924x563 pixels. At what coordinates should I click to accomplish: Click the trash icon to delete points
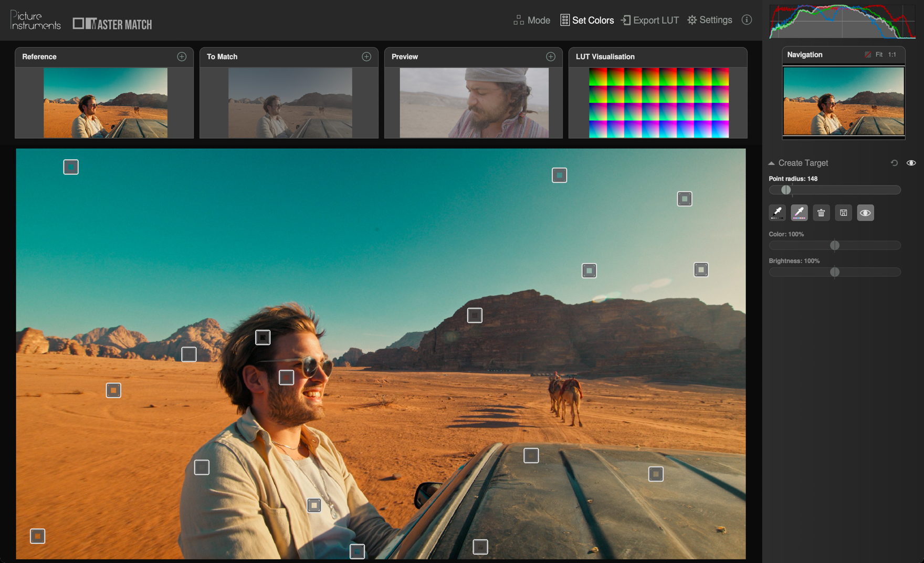[821, 213]
